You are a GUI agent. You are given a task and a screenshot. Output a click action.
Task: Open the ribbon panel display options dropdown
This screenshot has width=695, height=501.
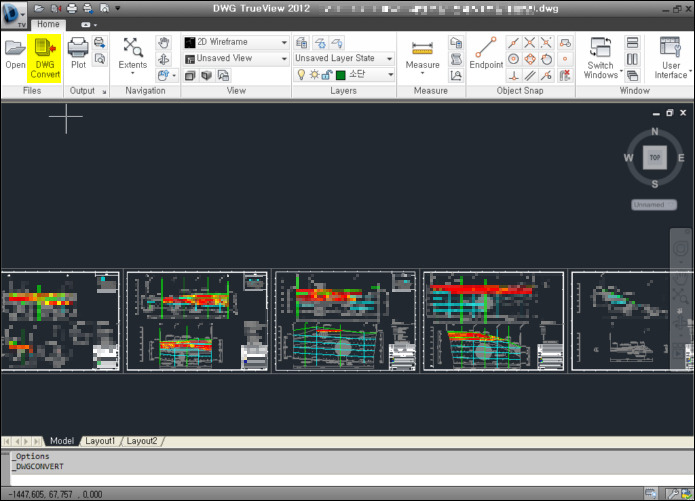(x=89, y=25)
